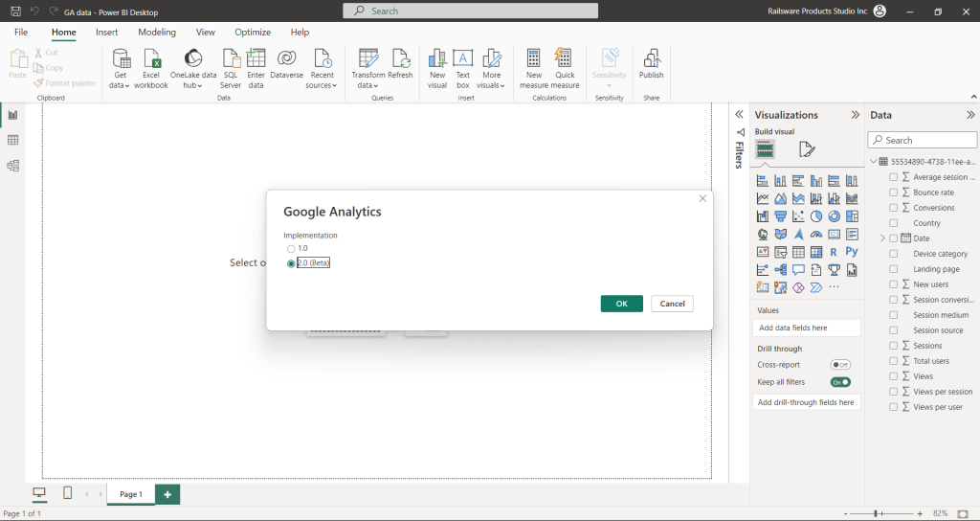Check the Conversions field
The image size is (980, 521).
pyautogui.click(x=893, y=208)
